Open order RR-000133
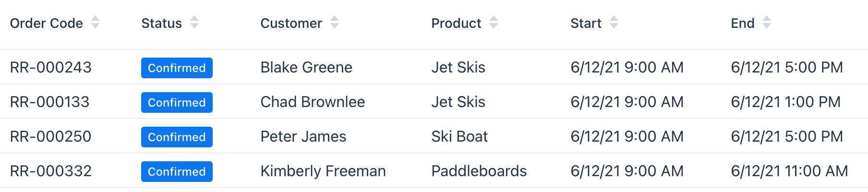This screenshot has width=868, height=192. (50, 102)
